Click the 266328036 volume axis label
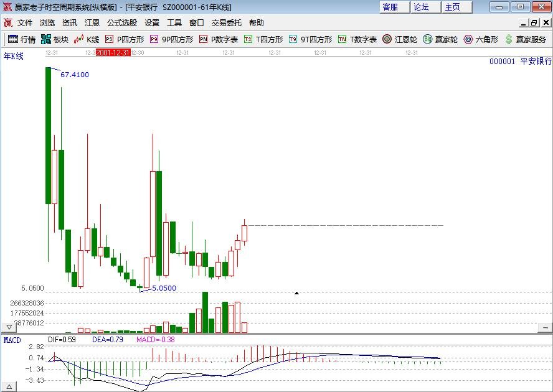The image size is (553, 392). [27, 303]
